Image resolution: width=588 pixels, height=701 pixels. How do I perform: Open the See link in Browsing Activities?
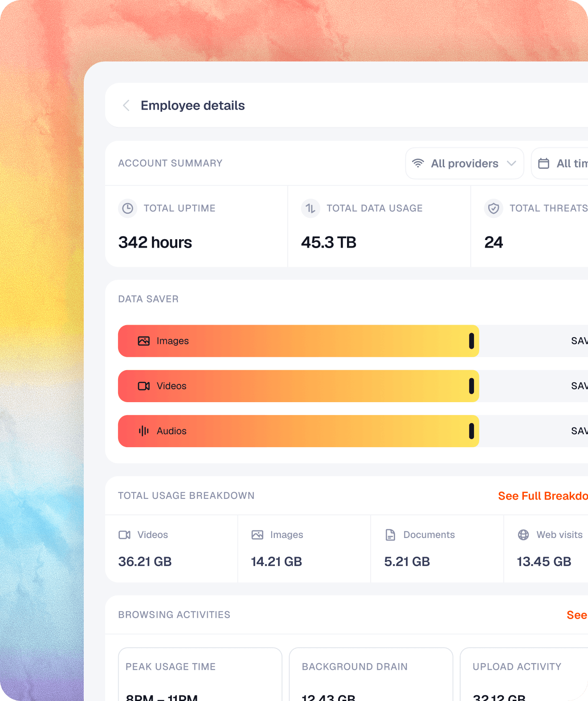coord(577,615)
